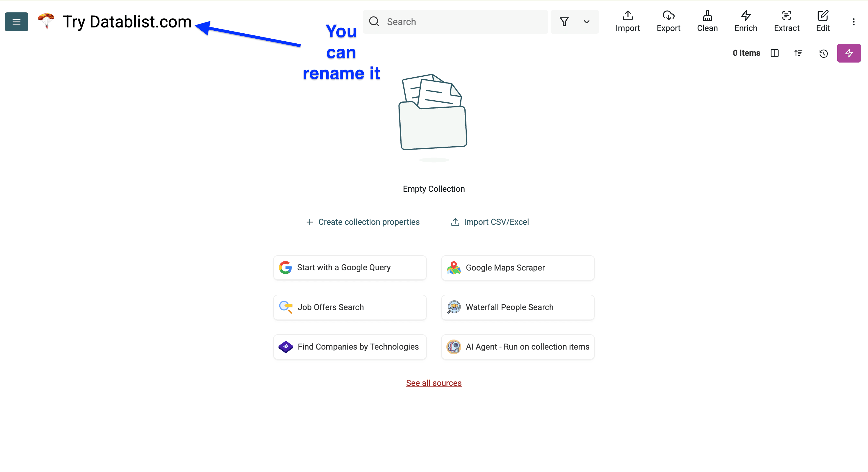The image size is (868, 472).
Task: Click the parachute collection icon
Action: coord(46,21)
